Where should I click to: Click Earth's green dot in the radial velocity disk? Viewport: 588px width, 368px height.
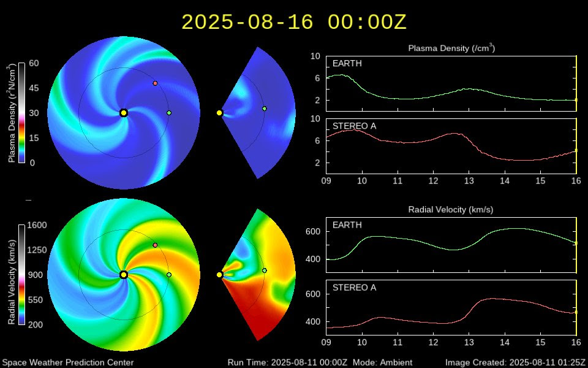click(x=169, y=275)
